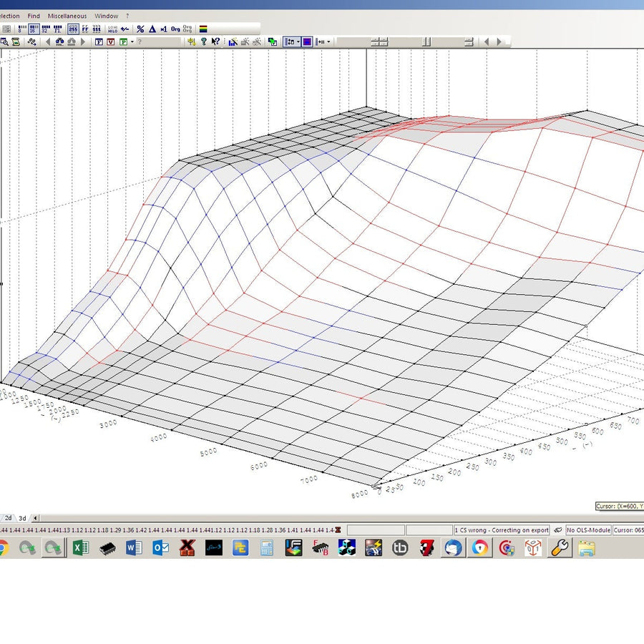Toggle the +/- signed values icon
This screenshot has width=644, height=644.
pyautogui.click(x=125, y=29)
